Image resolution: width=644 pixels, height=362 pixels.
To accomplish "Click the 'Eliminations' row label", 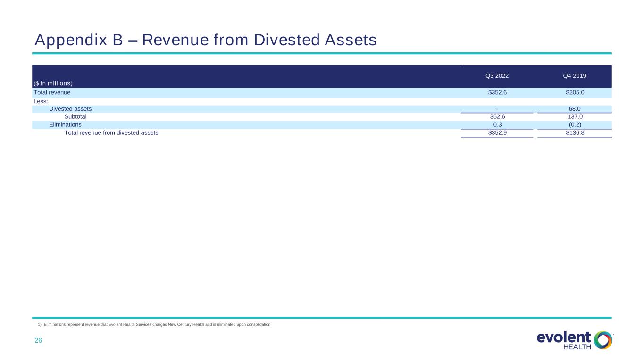I will 65,124.
